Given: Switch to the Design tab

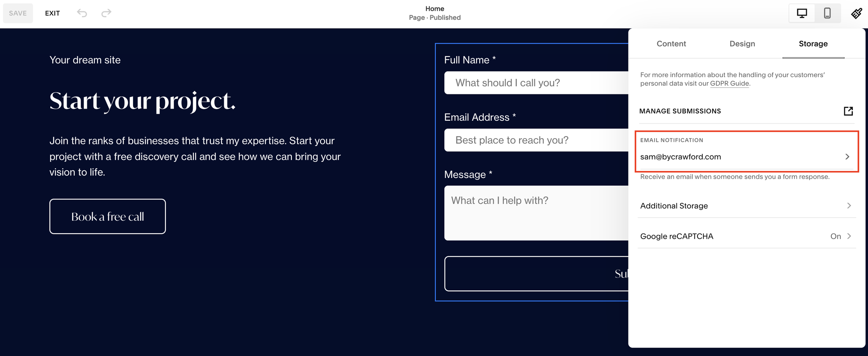Looking at the screenshot, I should pos(742,44).
